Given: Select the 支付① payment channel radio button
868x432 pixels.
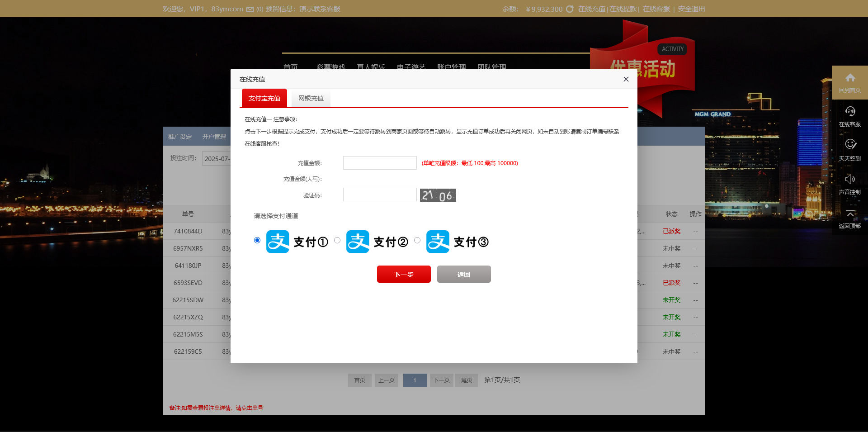Looking at the screenshot, I should tap(257, 240).
